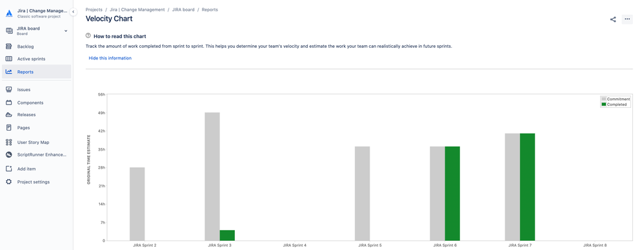The height and width of the screenshot is (250, 644).
Task: Click 'How to read this chart' heading
Action: click(120, 36)
